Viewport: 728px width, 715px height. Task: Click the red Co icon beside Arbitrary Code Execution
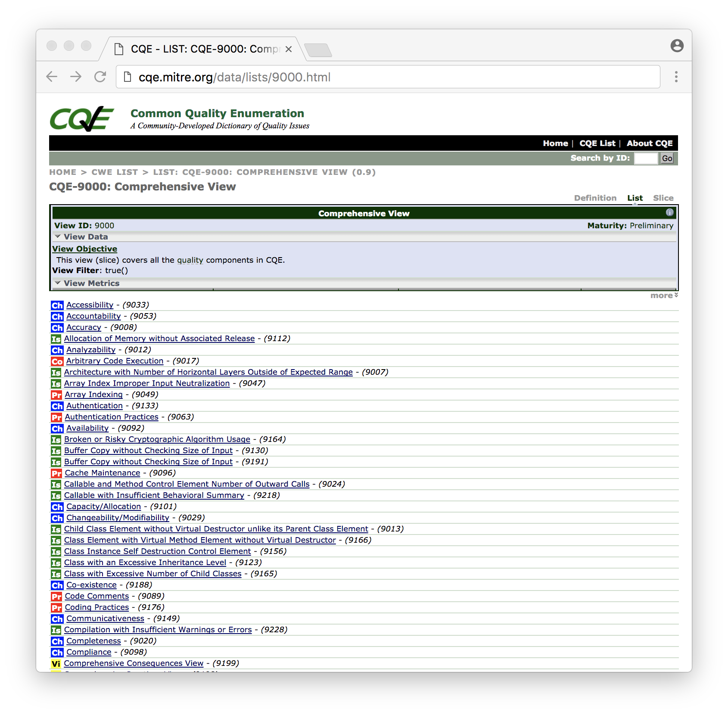click(57, 361)
